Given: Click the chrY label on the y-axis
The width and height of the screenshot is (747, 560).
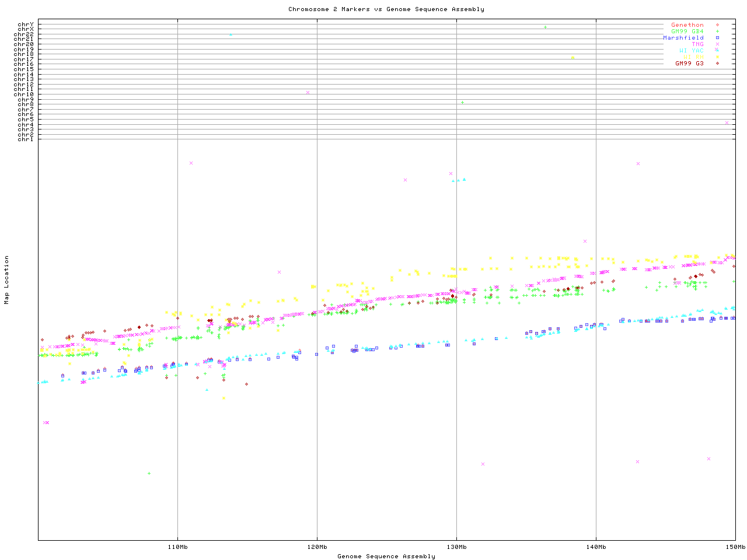Looking at the screenshot, I should pyautogui.click(x=26, y=24).
